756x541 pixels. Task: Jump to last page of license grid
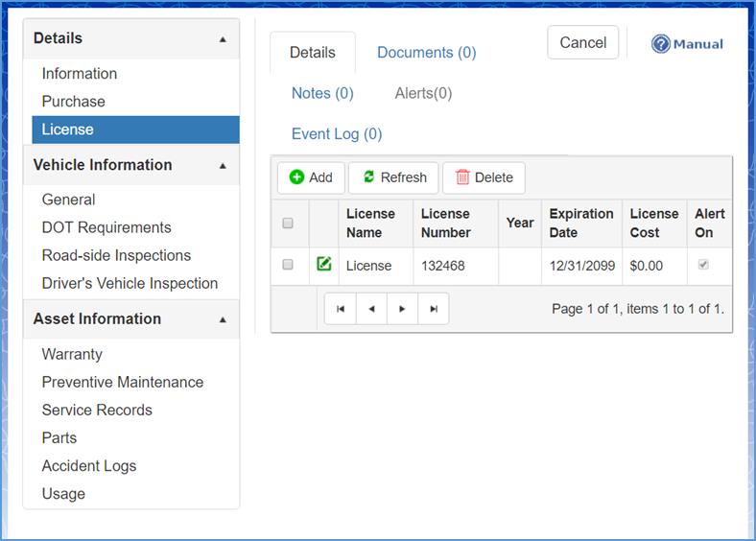pos(434,309)
